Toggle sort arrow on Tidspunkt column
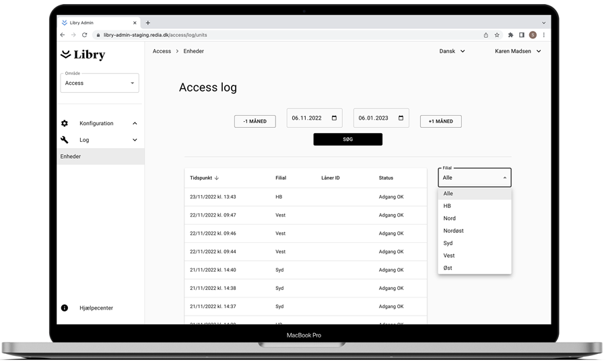Viewport: 606px width, 364px height. (217, 178)
